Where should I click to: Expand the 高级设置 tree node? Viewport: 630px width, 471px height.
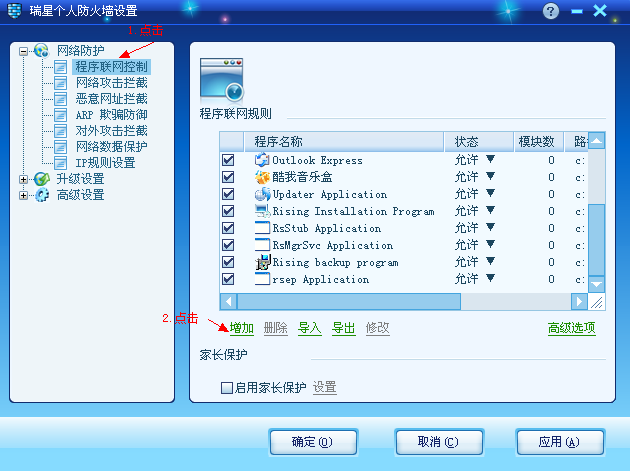pos(23,195)
